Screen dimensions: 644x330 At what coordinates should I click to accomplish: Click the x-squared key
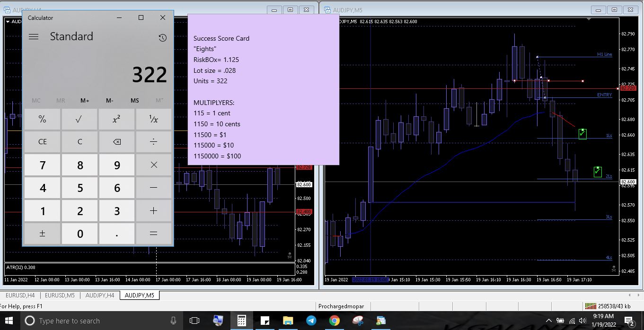(x=116, y=119)
